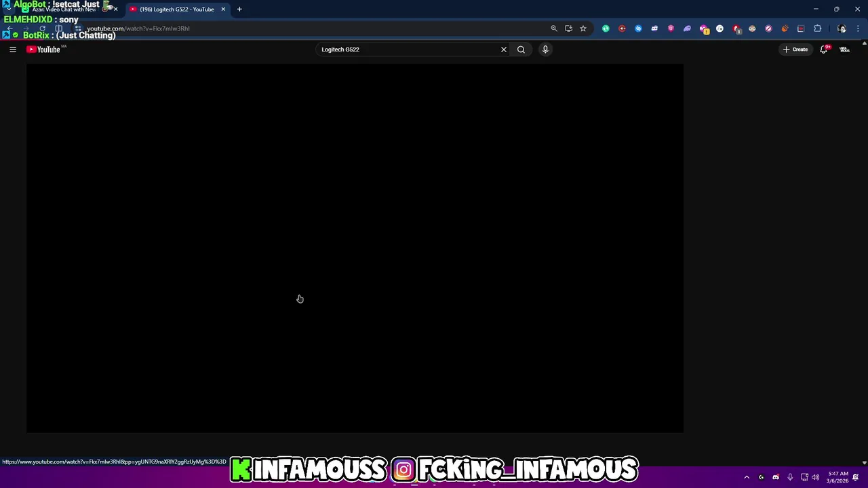Open the green circular extension icon

tap(606, 28)
